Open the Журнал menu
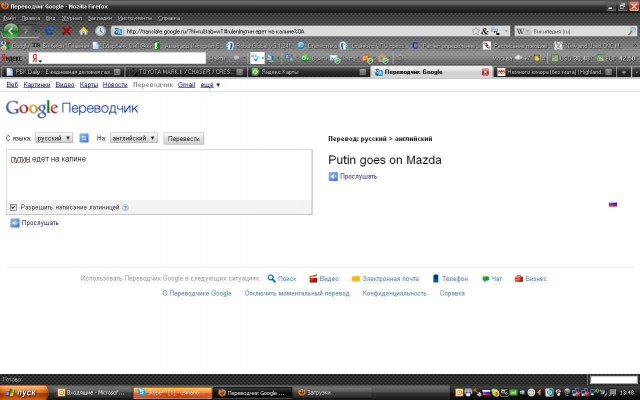This screenshot has width=640, height=400. point(72,18)
